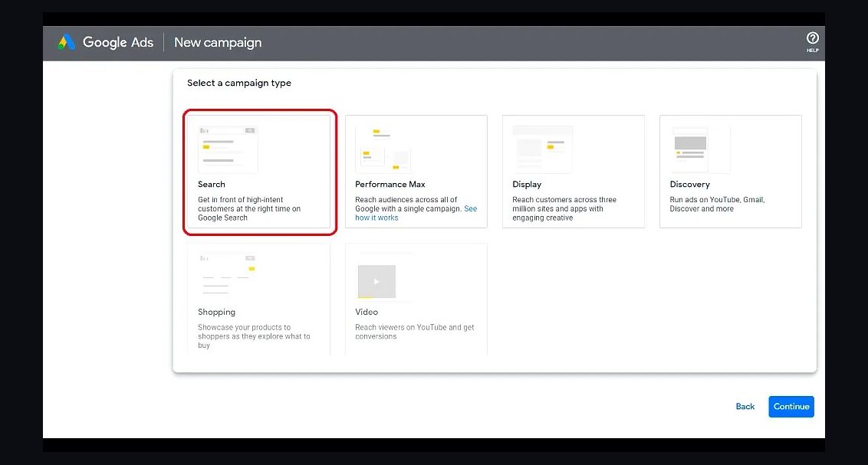868x465 pixels.
Task: Click 'Reach viewers on YouTube' description
Action: 415,332
